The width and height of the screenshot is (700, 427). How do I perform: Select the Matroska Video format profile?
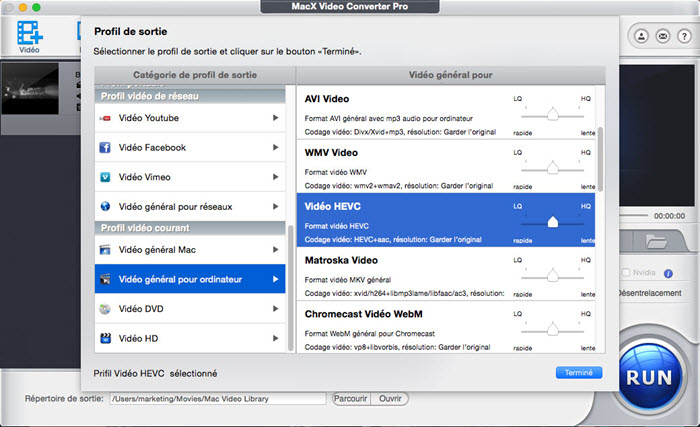click(x=400, y=271)
